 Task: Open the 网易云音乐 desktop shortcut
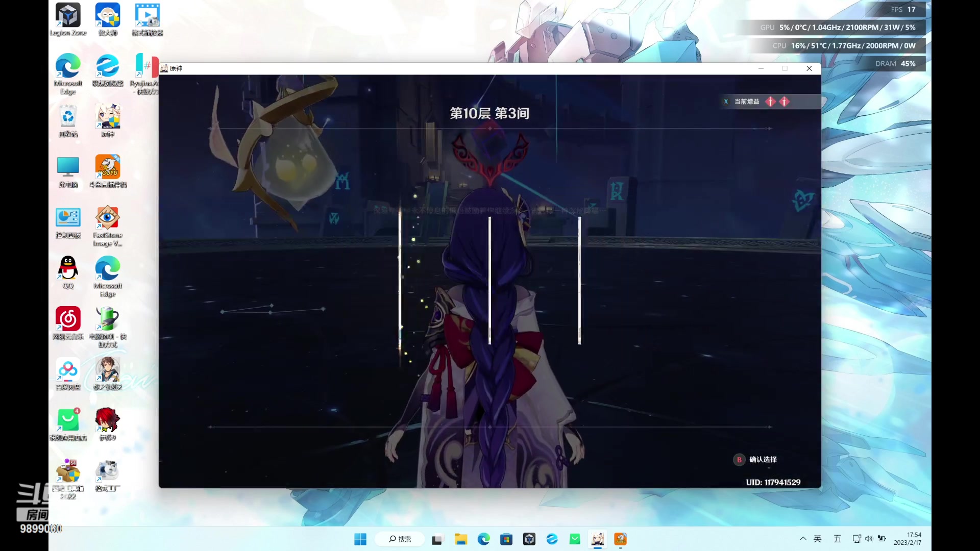[68, 323]
